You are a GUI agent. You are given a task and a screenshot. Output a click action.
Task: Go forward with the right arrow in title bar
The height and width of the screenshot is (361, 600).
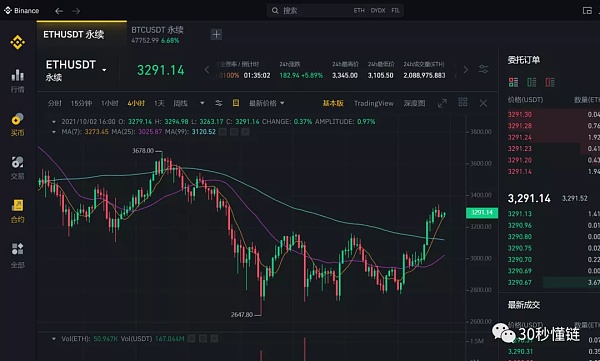click(76, 11)
